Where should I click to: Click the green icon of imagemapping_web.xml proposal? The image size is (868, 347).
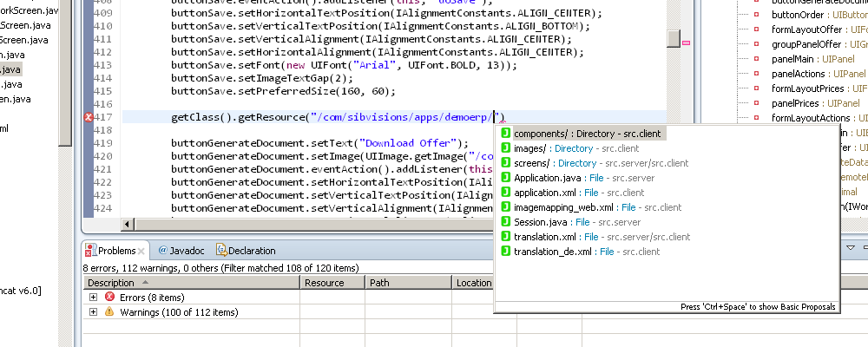(x=505, y=207)
